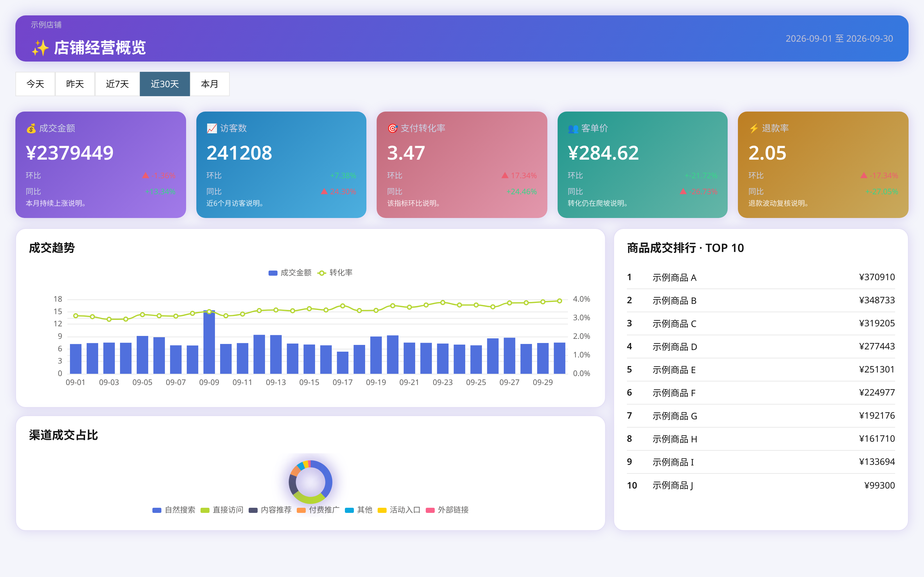Viewport: 924px width, 577px height.
Task: Click the red triangle next to 17.34% on 支付转化率
Action: point(505,175)
